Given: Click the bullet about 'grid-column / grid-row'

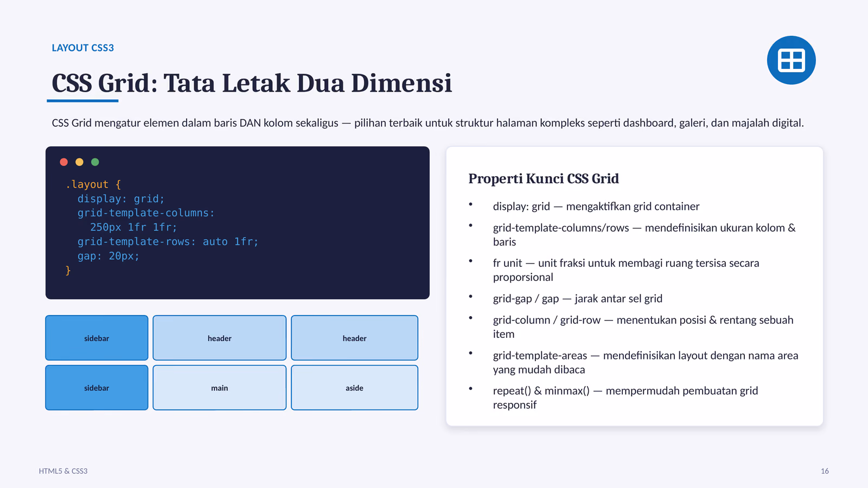Looking at the screenshot, I should pos(643,327).
